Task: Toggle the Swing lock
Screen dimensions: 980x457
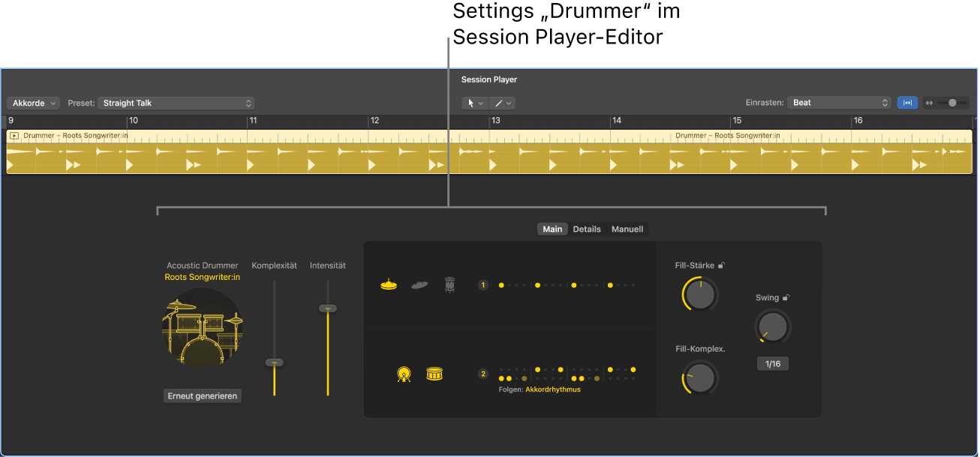Action: [x=786, y=297]
